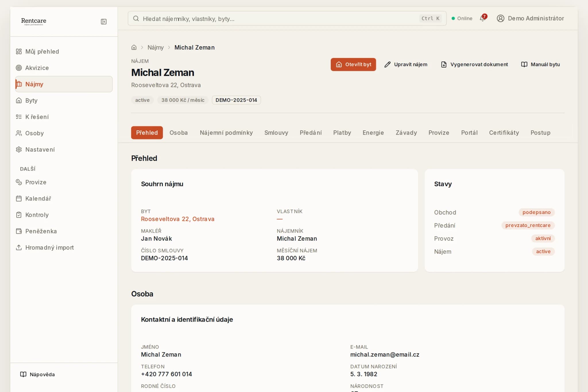Click michal.zeman@email.cz email value
Screen dimensions: 588x392
pyautogui.click(x=385, y=355)
